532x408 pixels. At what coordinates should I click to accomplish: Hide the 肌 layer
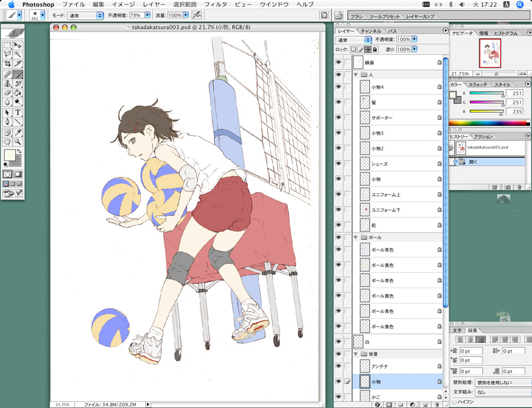coord(338,225)
